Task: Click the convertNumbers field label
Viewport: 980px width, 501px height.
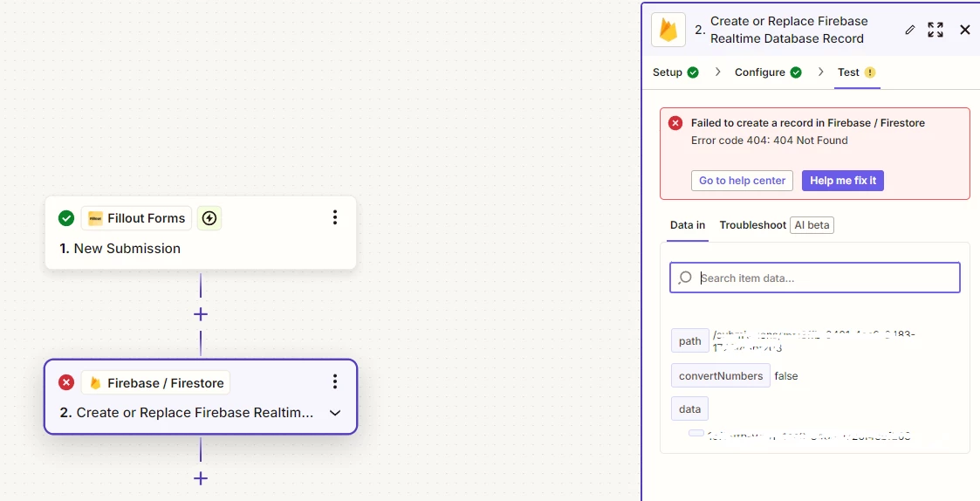Action: [721, 376]
